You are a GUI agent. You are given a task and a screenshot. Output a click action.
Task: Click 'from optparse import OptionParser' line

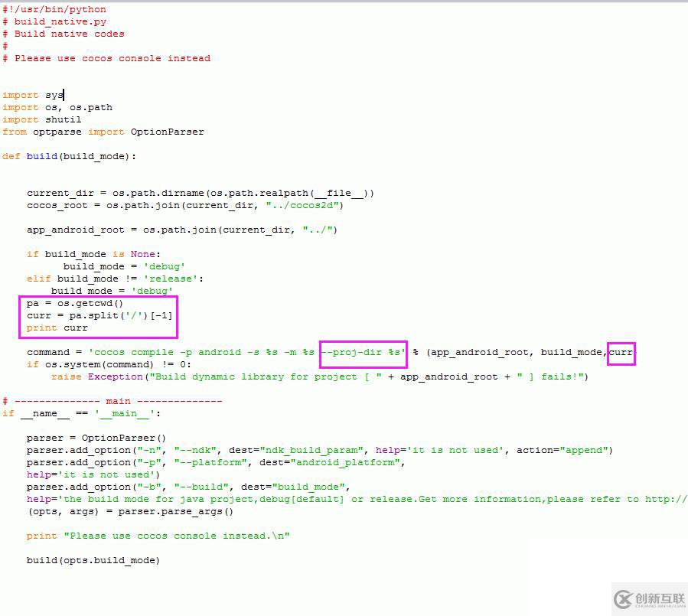point(103,132)
